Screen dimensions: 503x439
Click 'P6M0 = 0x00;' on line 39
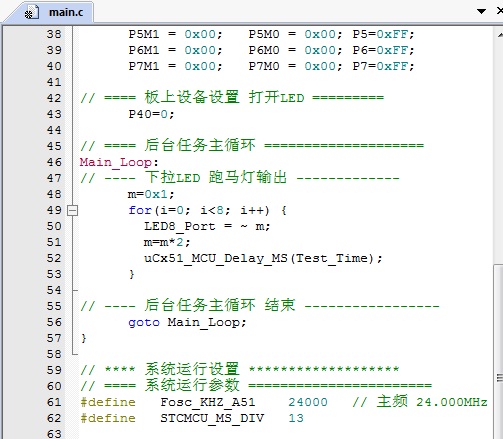[x=295, y=50]
